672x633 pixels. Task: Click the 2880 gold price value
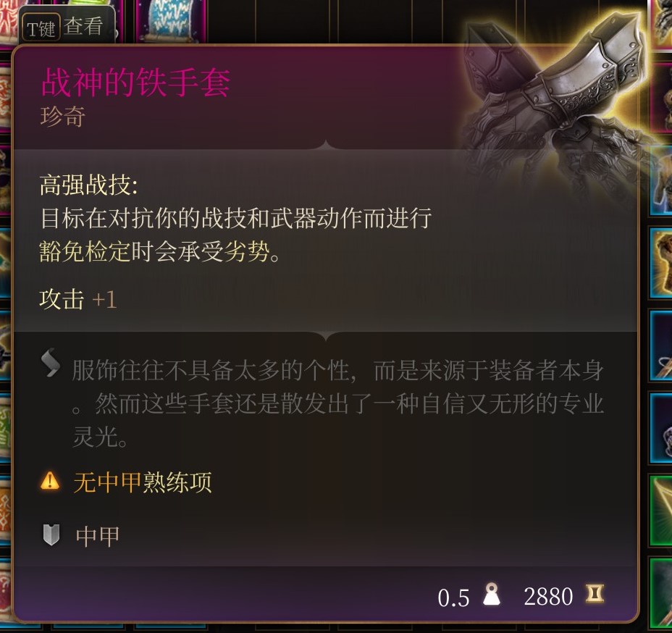548,596
